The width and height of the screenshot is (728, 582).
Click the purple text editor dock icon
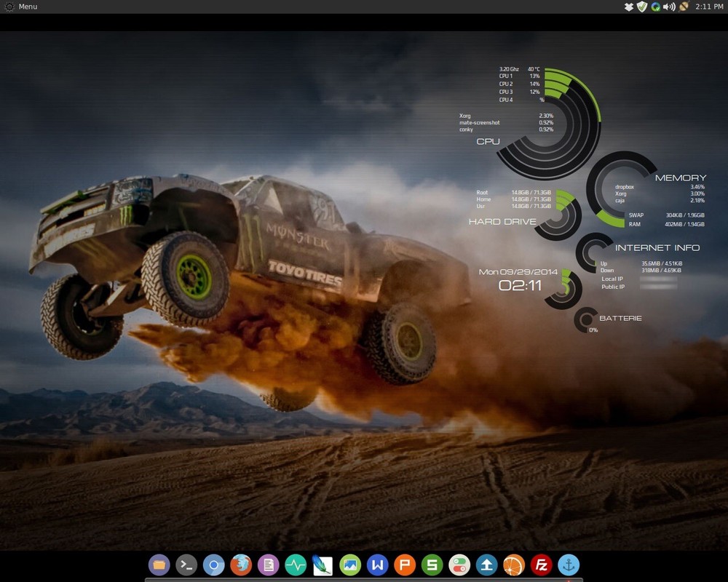click(x=267, y=565)
